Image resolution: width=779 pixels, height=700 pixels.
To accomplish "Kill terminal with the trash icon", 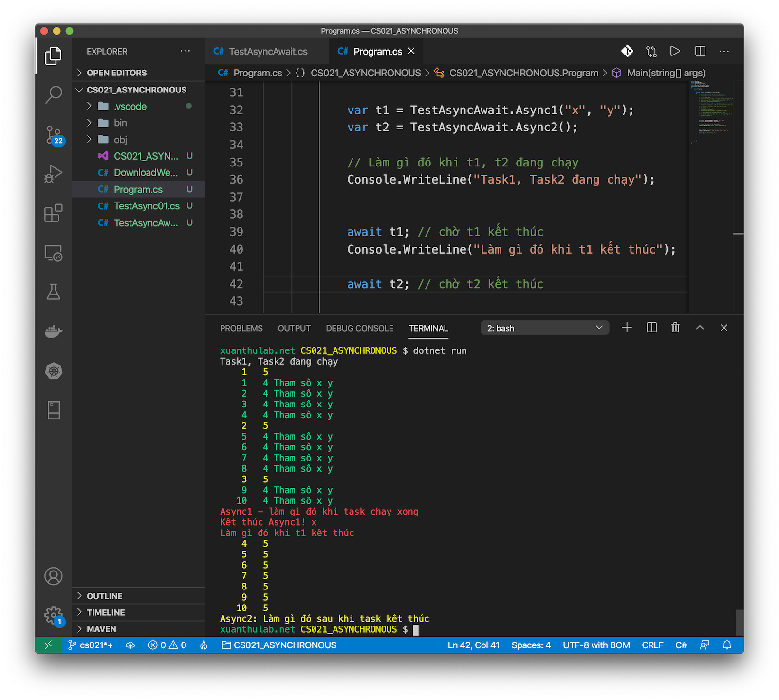I will click(x=675, y=328).
